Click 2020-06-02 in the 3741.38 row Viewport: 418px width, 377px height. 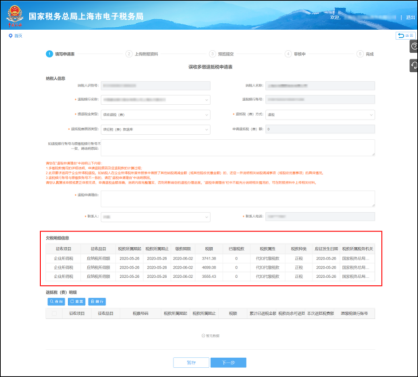[x=183, y=258]
